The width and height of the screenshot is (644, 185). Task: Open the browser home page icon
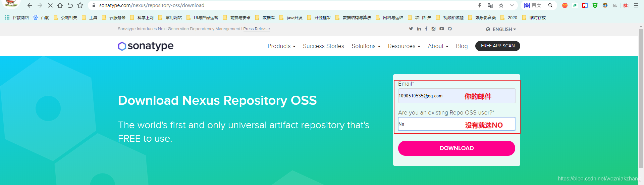coord(60,5)
